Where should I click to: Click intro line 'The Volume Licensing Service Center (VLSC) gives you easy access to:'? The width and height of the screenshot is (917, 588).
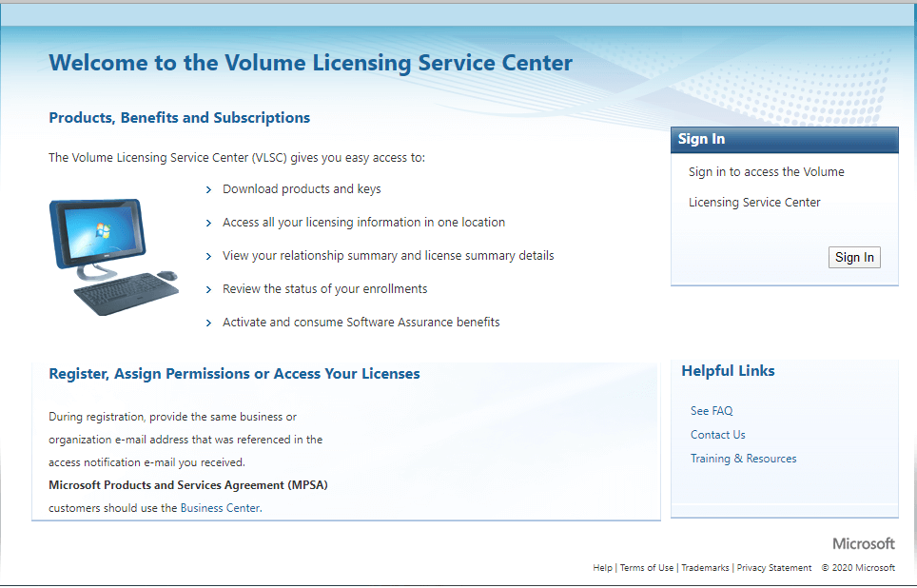click(237, 158)
